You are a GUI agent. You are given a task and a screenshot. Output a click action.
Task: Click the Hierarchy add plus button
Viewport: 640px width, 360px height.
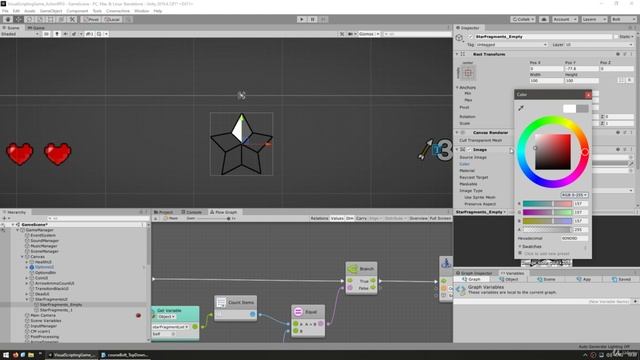pyautogui.click(x=4, y=218)
